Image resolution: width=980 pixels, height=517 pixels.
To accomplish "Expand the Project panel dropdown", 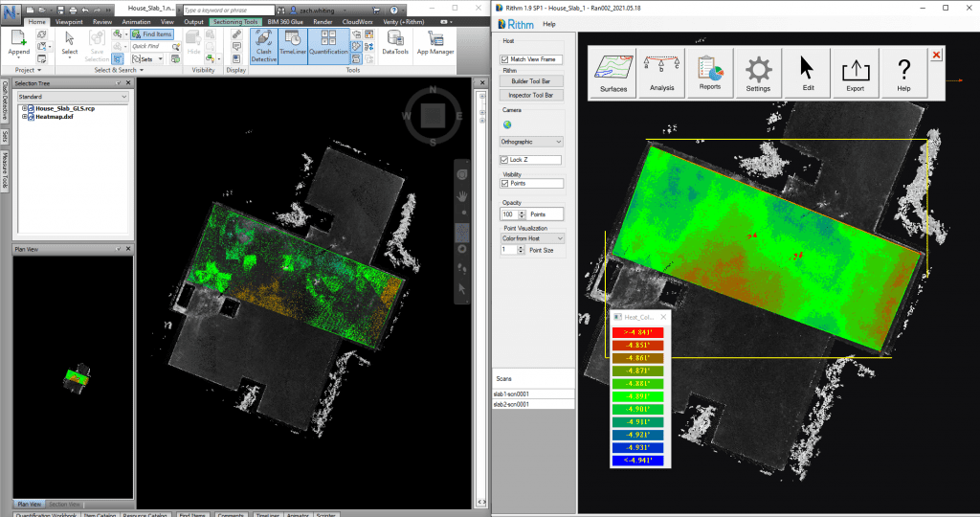I will (x=28, y=70).
